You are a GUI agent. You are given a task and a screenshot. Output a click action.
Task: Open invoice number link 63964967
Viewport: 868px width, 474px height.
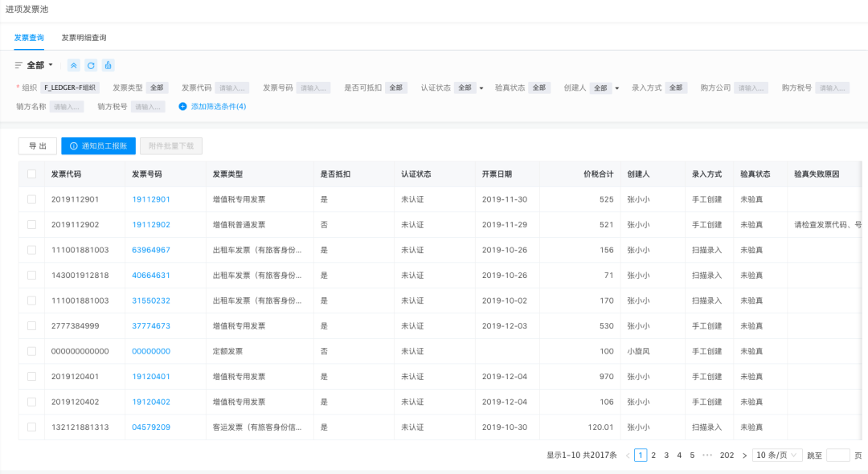point(151,250)
